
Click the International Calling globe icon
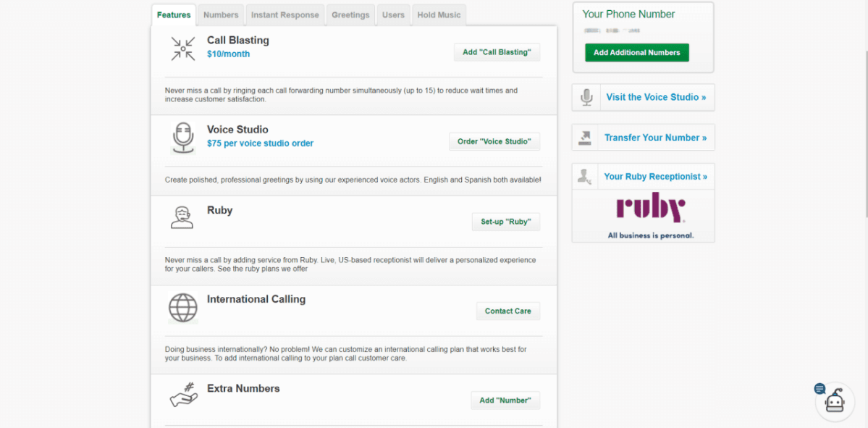(183, 308)
